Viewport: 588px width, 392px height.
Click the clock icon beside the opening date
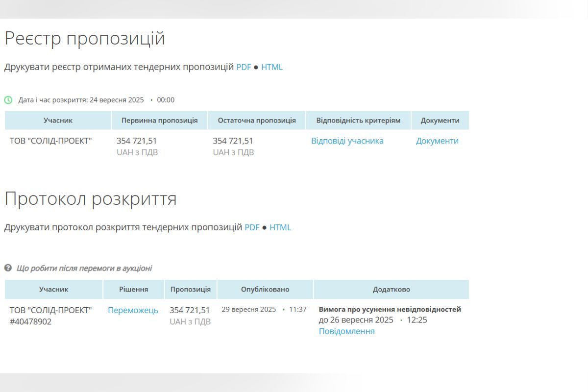(8, 100)
